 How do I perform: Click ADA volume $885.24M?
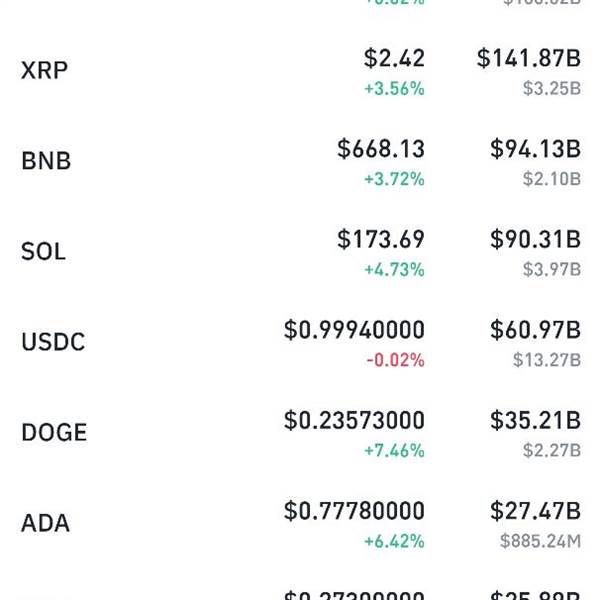coord(540,541)
